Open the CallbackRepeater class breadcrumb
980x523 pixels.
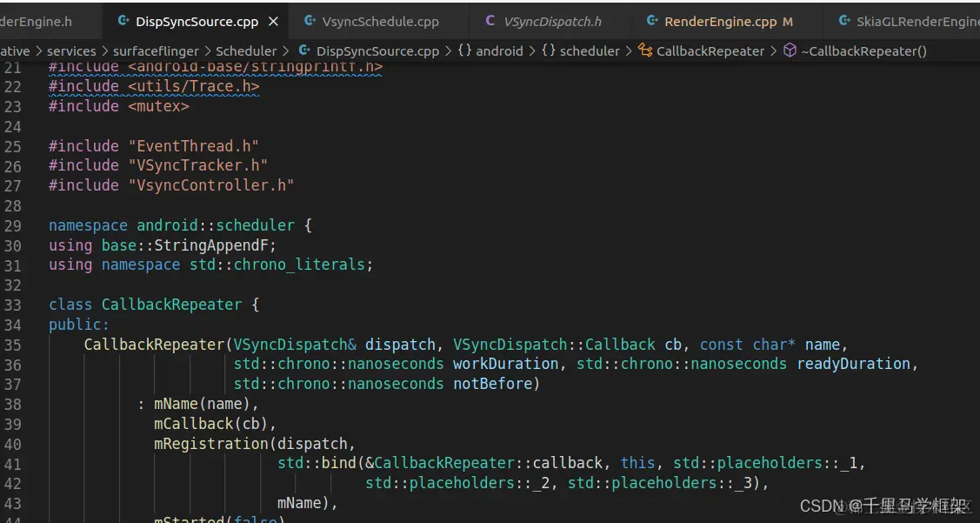click(x=710, y=50)
